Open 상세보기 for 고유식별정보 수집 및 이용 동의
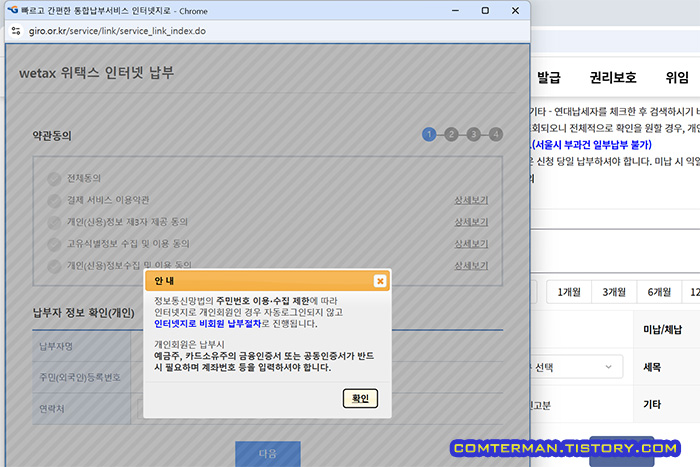700x467 pixels. point(471,244)
